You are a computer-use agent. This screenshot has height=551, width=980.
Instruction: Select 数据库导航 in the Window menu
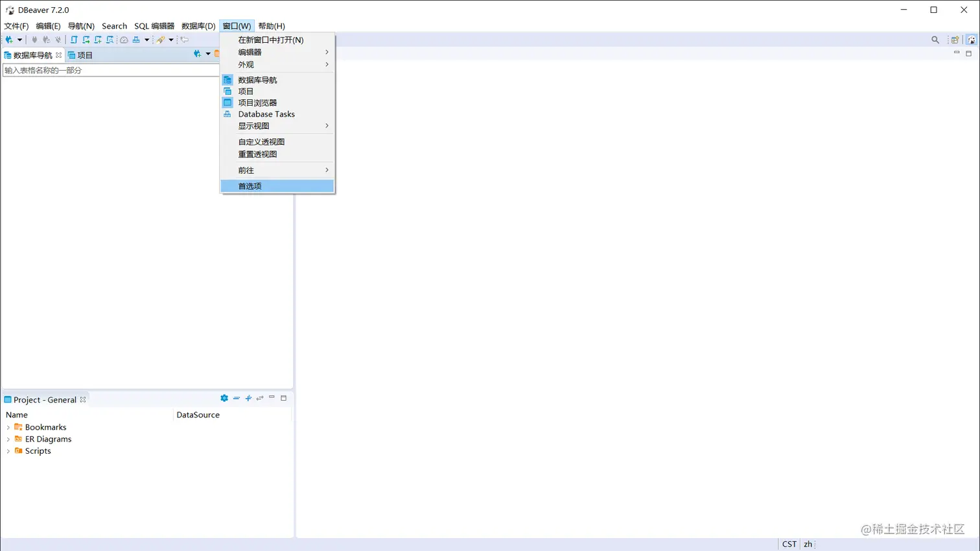[277, 80]
